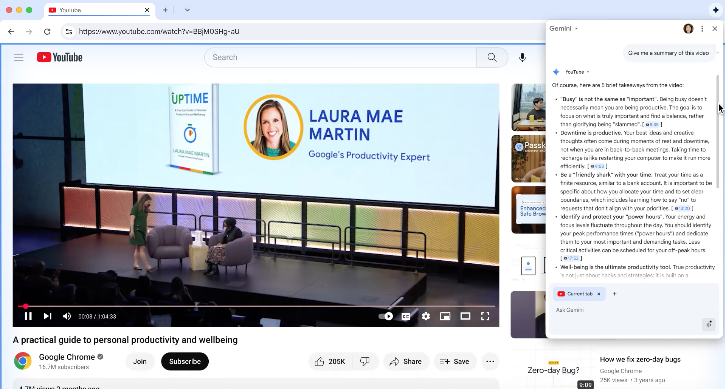
Task: Toggle theater mode in the player
Action: click(x=465, y=316)
